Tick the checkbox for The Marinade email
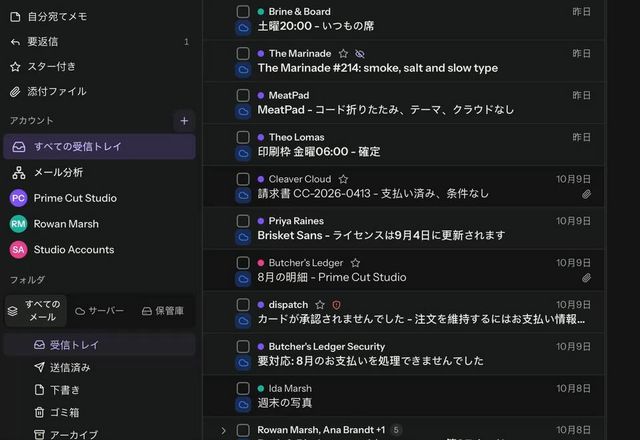Screen dimensions: 640x440 coord(243,53)
